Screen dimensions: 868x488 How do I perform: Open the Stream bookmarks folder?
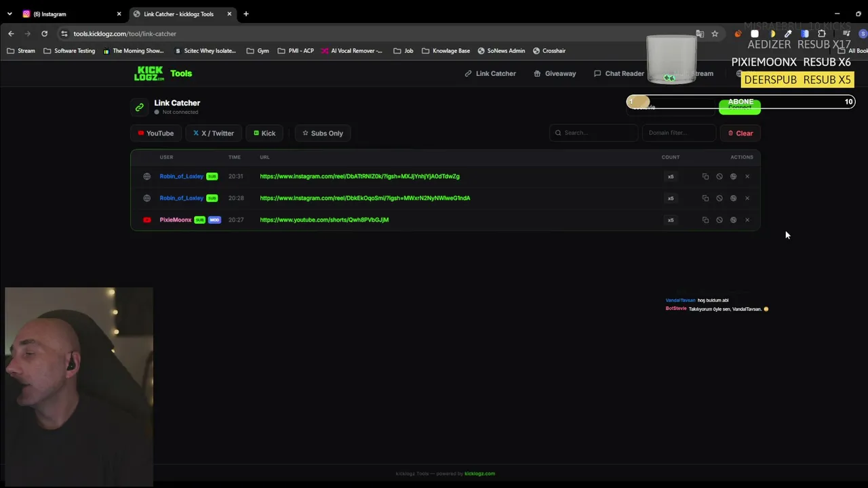[x=21, y=51]
